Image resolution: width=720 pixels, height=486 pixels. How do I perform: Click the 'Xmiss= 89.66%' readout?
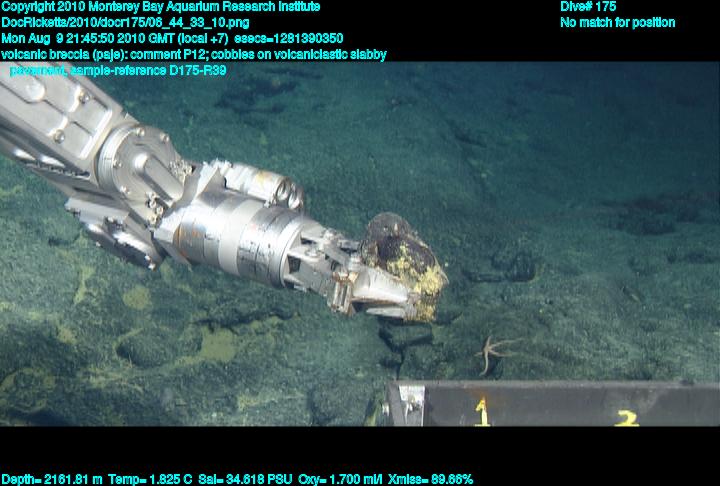(430, 479)
